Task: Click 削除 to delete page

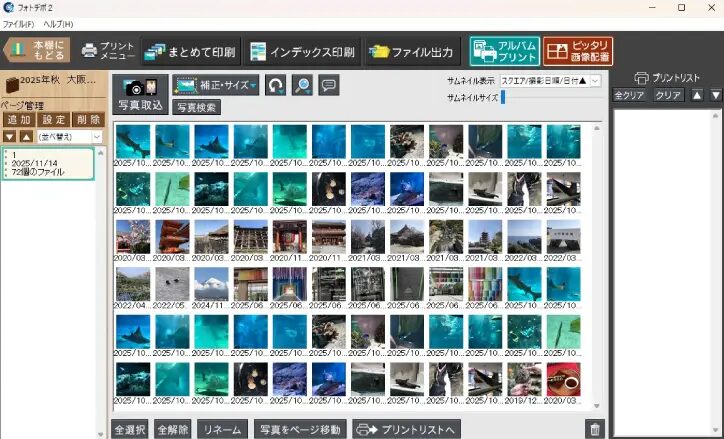Action: (88, 120)
